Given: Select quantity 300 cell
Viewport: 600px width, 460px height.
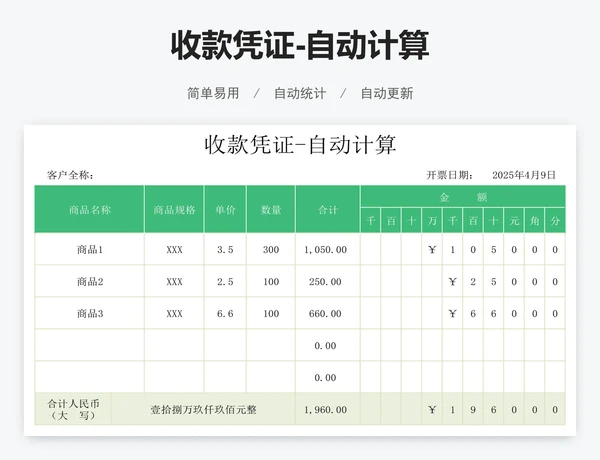Looking at the screenshot, I should click(x=271, y=250).
